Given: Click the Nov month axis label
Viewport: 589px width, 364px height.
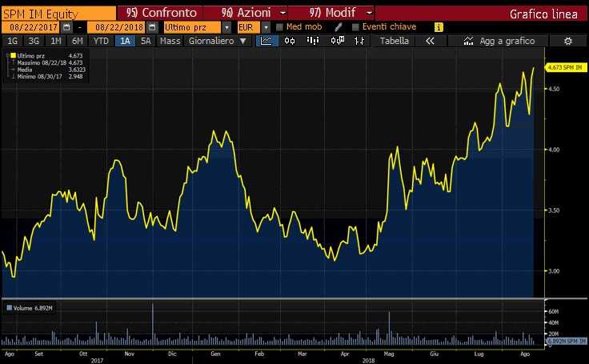Looking at the screenshot, I should [x=129, y=354].
